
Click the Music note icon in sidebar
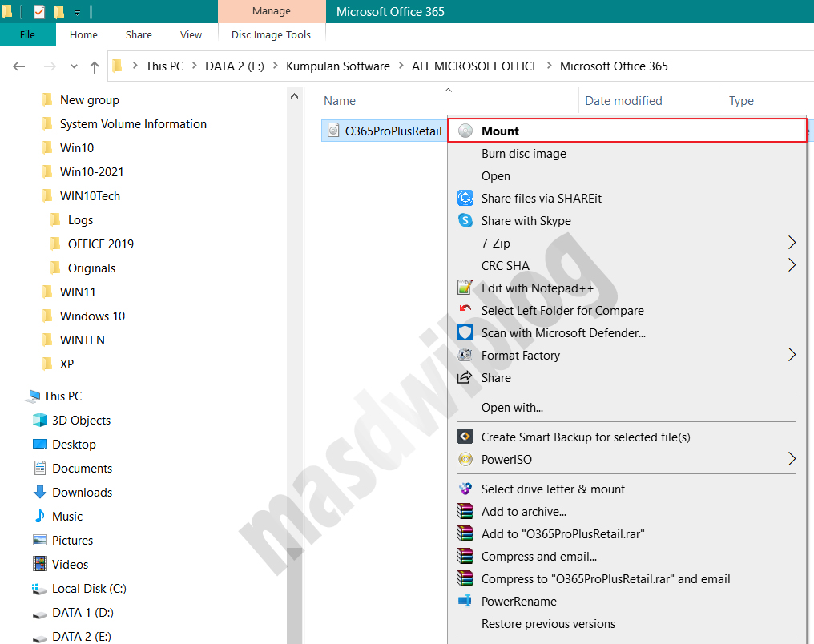pyautogui.click(x=40, y=516)
